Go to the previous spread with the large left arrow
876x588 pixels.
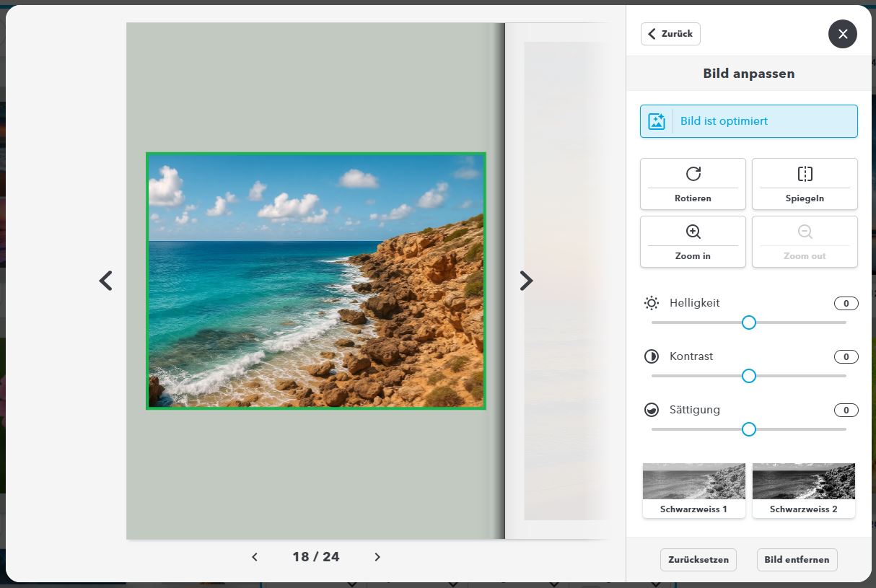pos(106,281)
